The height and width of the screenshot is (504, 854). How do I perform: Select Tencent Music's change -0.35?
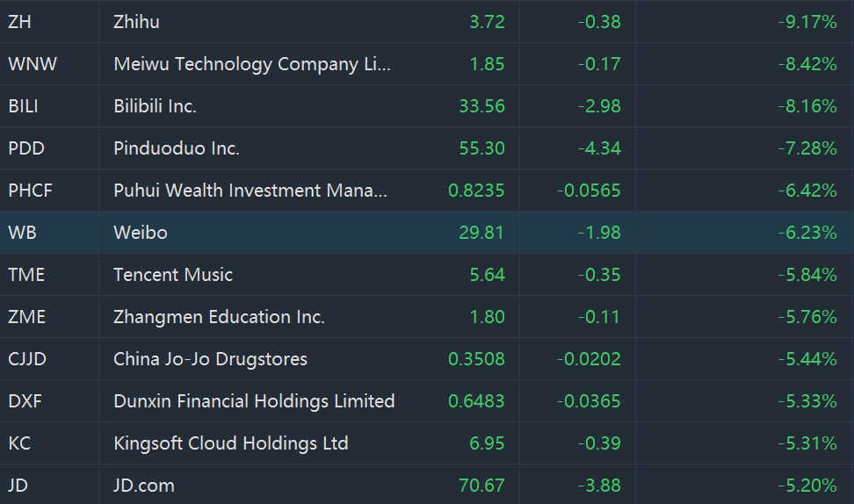click(599, 275)
